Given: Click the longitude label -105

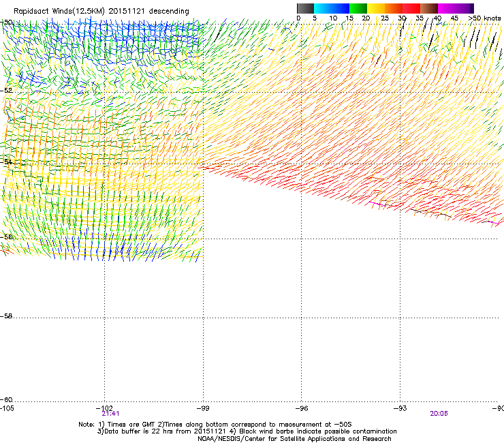Looking at the screenshot, I should point(7,408).
